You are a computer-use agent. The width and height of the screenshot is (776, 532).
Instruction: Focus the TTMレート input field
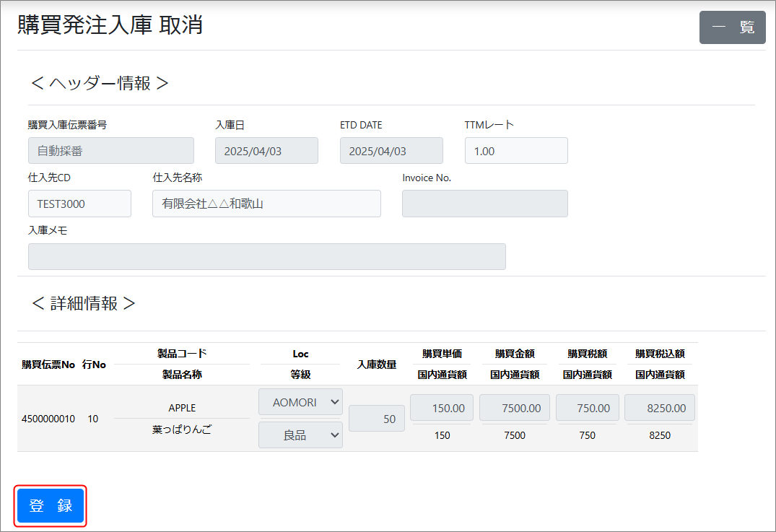(x=516, y=151)
